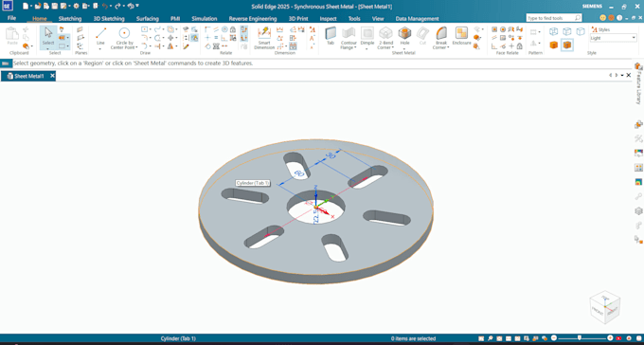
Task: Click the Cylinder (Tab 1) tooltip label
Action: point(253,183)
